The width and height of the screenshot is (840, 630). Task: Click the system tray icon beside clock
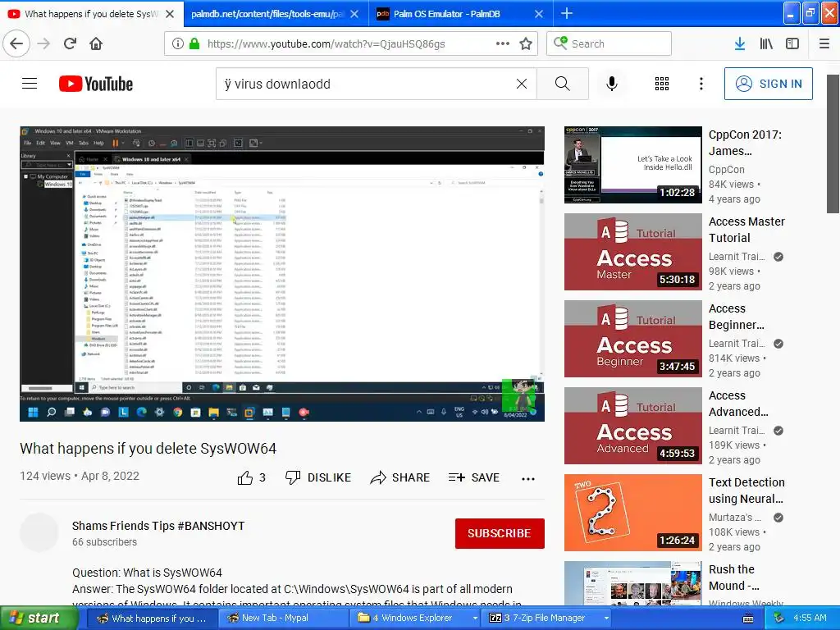pyautogui.click(x=779, y=619)
